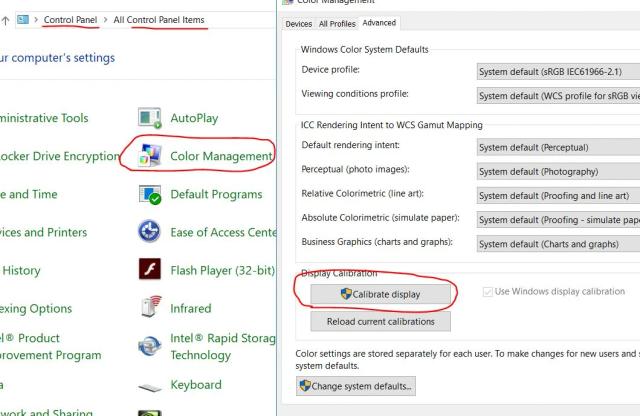Open the Default Programs link

click(216, 194)
